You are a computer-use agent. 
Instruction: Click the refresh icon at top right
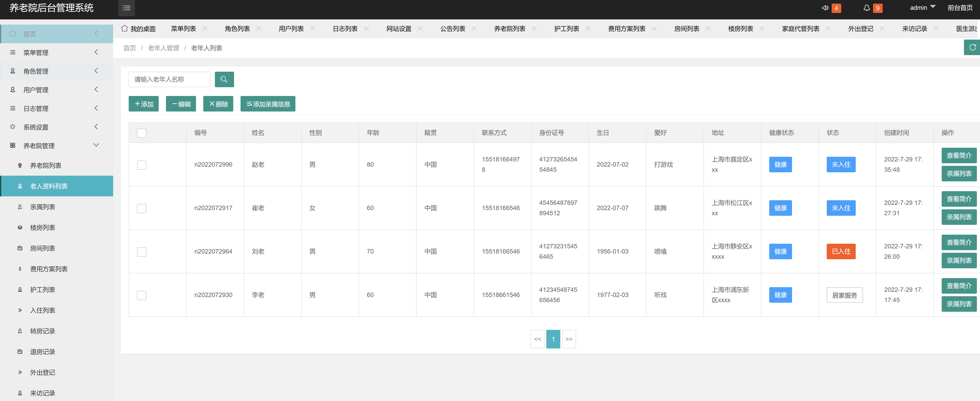(972, 47)
